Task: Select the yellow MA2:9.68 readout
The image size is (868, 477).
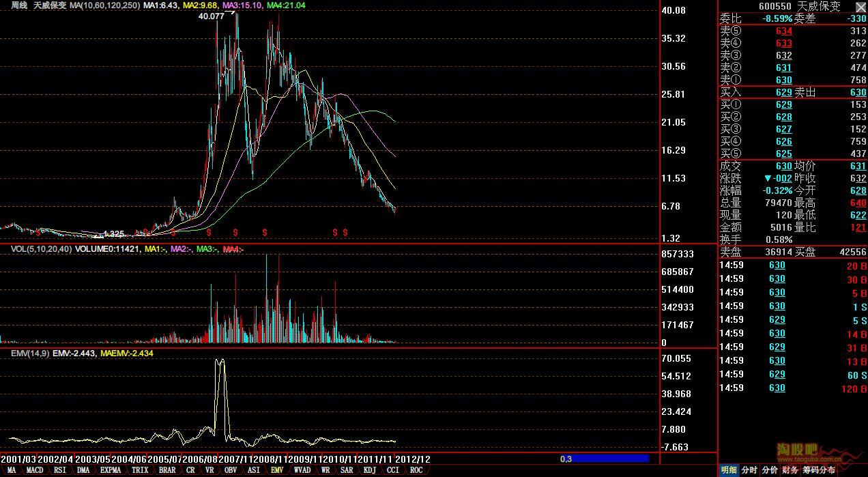Action: pos(201,5)
